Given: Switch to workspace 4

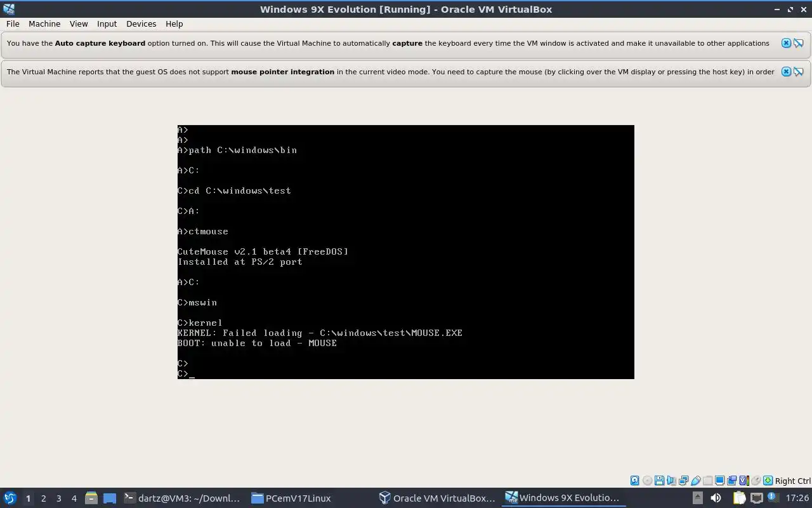Looking at the screenshot, I should tap(74, 498).
